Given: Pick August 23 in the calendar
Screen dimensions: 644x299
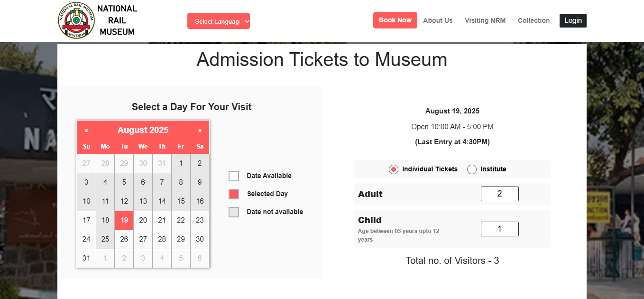Looking at the screenshot, I should pyautogui.click(x=200, y=220).
